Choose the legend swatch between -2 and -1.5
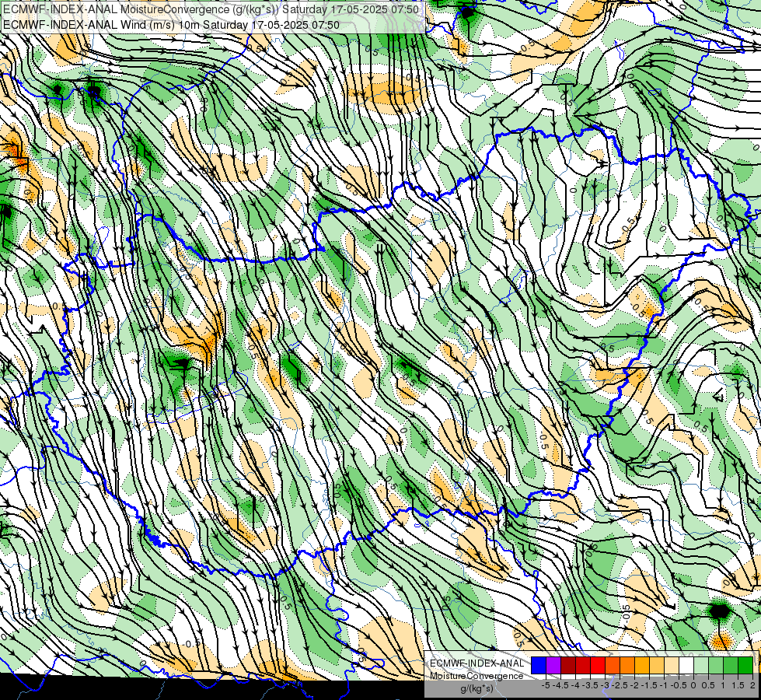The image size is (761, 700). [642, 665]
